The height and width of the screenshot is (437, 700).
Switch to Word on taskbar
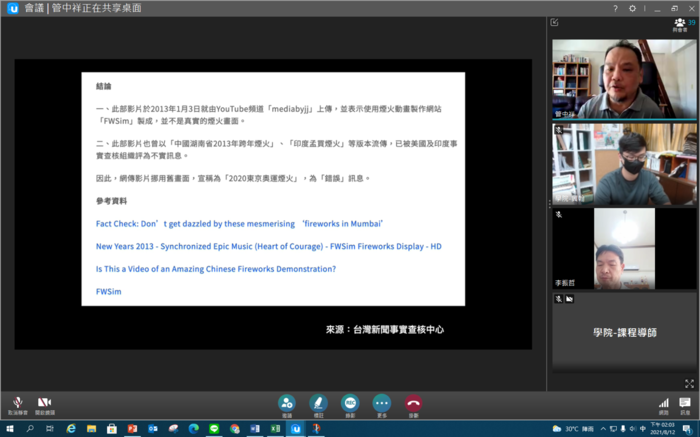click(x=255, y=429)
